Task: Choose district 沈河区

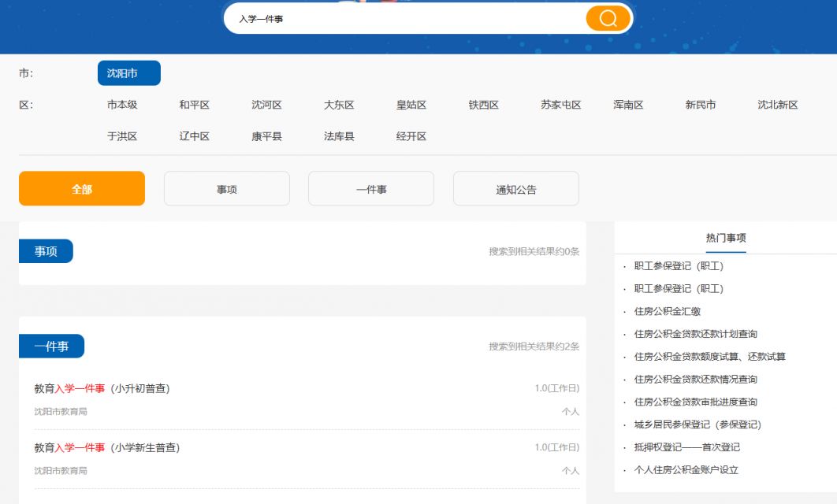Action: pyautogui.click(x=266, y=105)
